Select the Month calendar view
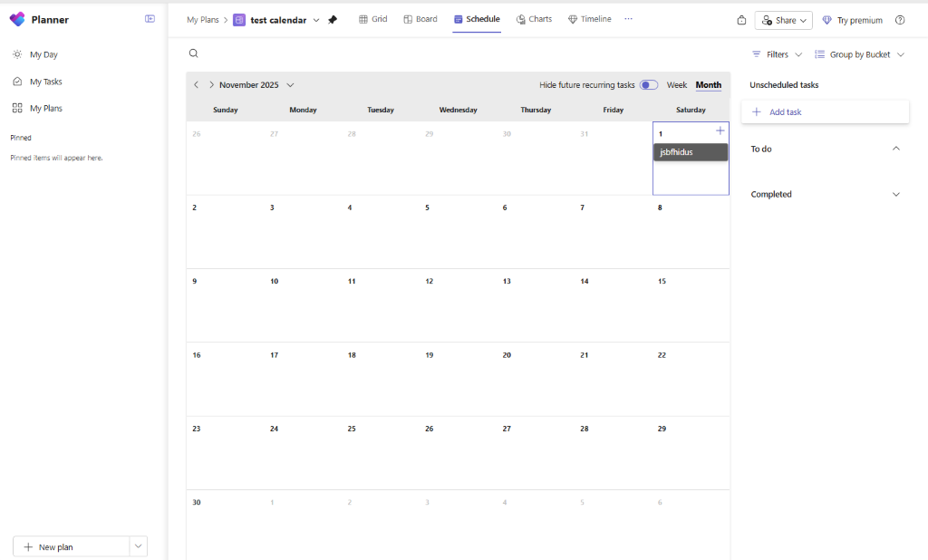 (x=709, y=84)
